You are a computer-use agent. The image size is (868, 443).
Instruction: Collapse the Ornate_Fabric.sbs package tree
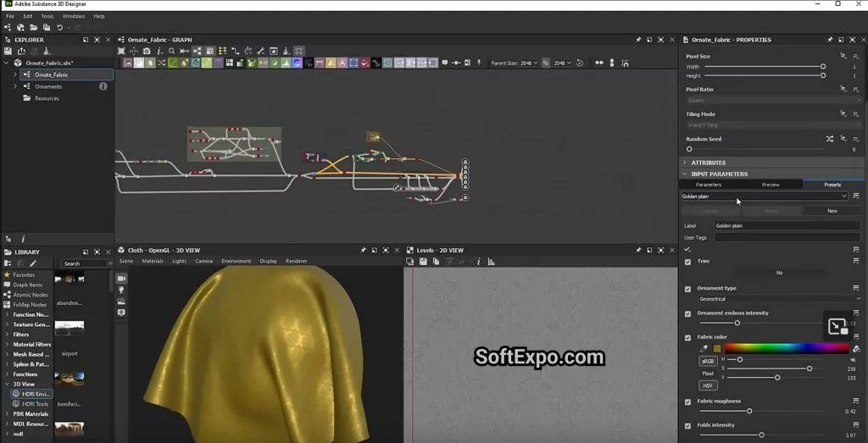(x=7, y=63)
